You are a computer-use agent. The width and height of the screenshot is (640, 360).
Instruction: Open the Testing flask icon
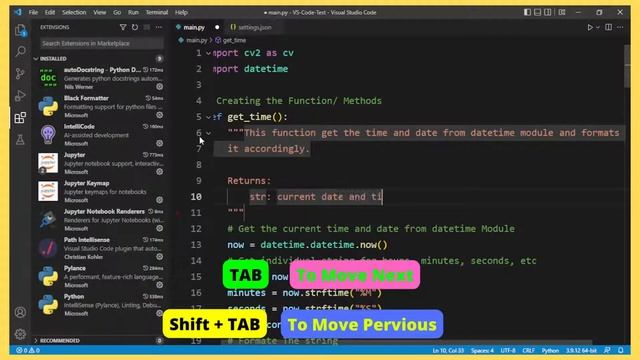(20, 140)
